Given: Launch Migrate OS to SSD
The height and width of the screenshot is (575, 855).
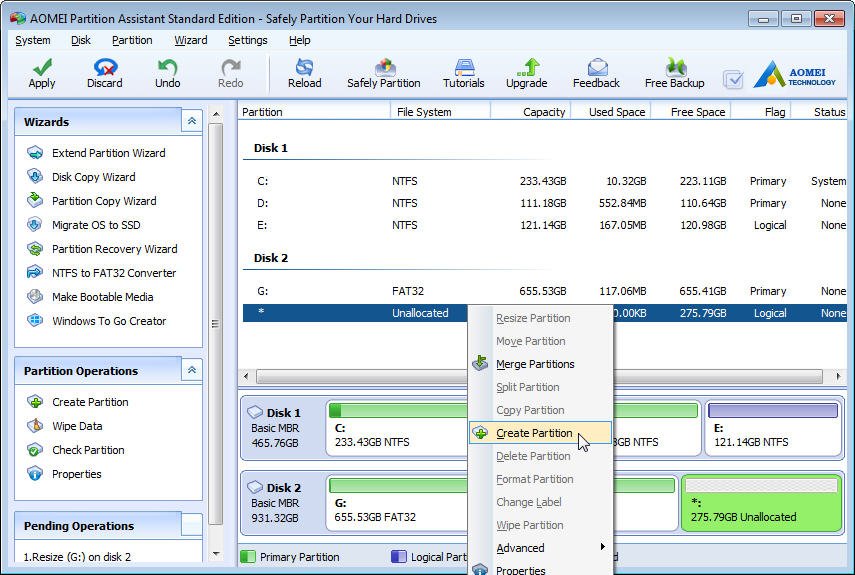Looking at the screenshot, I should pos(83,225).
